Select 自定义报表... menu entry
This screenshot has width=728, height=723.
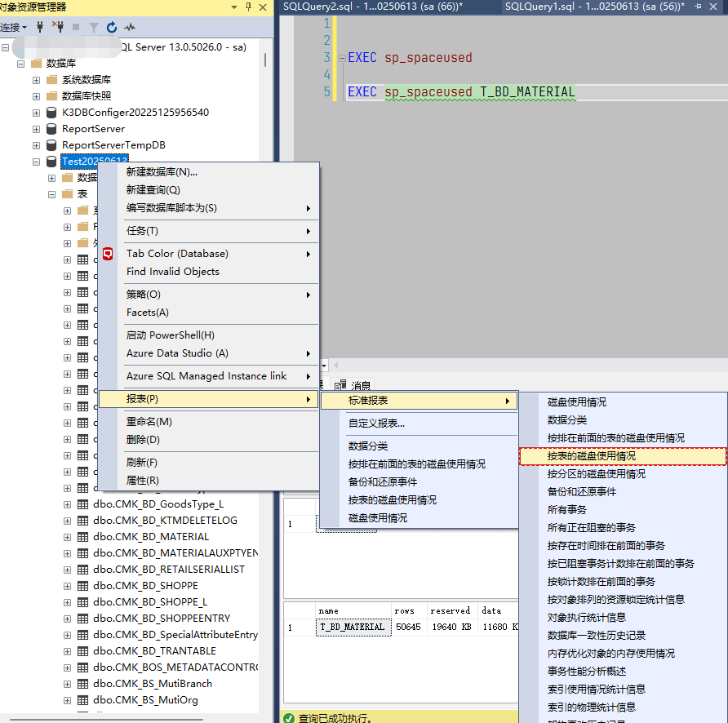tap(376, 424)
